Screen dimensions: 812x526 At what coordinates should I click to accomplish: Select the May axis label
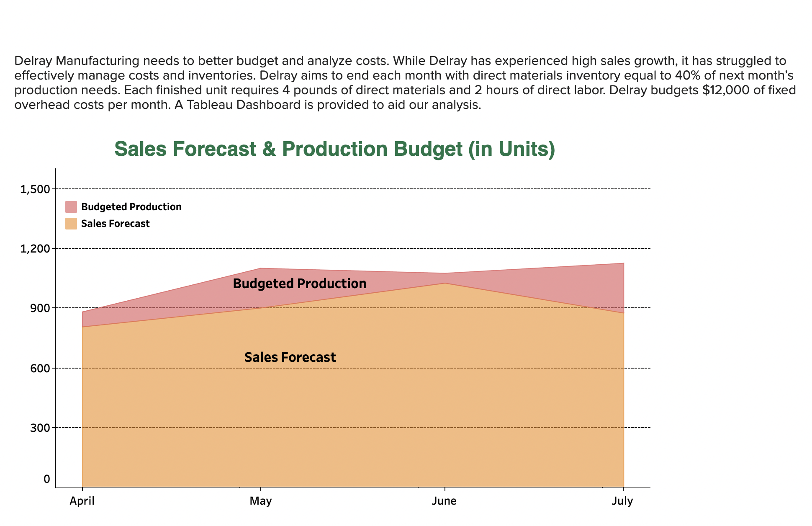coord(261,501)
